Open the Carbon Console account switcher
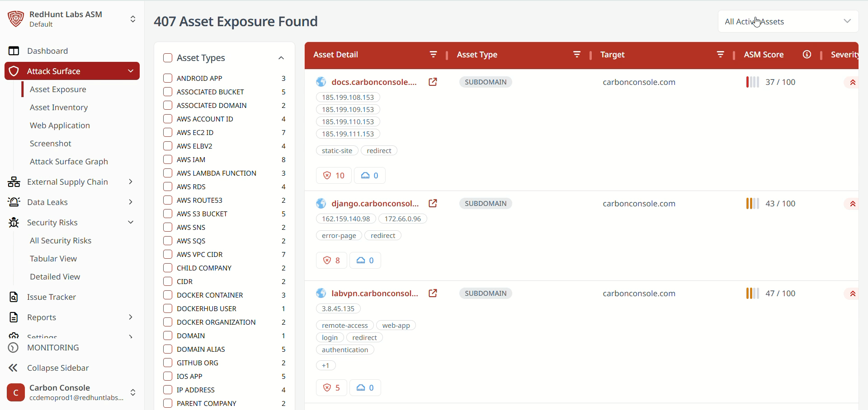Screen dimensions: 868x410 pos(133,392)
